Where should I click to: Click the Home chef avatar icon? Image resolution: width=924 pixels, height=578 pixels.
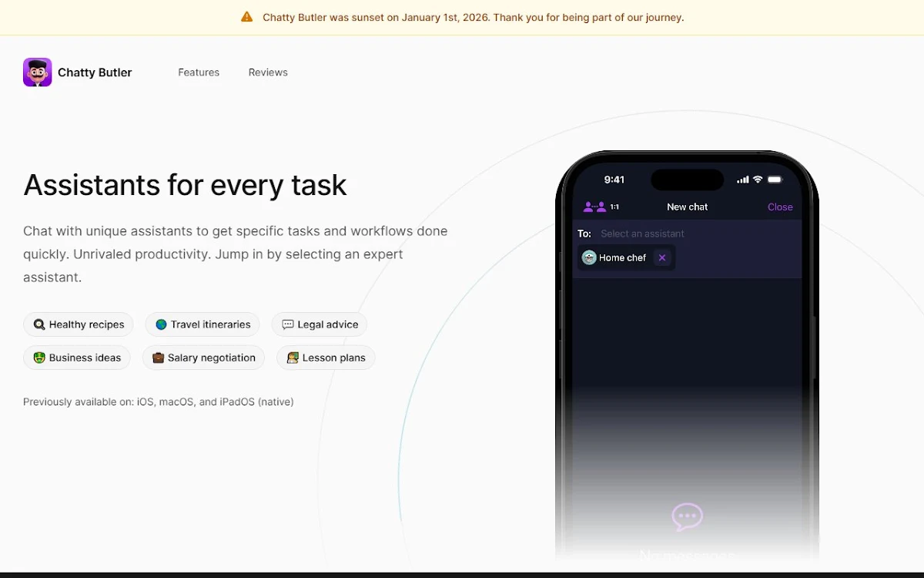coord(589,257)
